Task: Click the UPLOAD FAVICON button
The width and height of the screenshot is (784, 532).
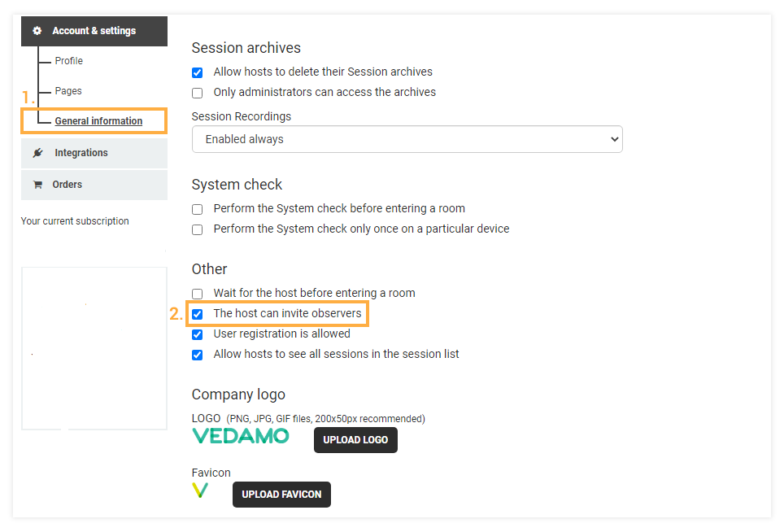Action: 281,495
